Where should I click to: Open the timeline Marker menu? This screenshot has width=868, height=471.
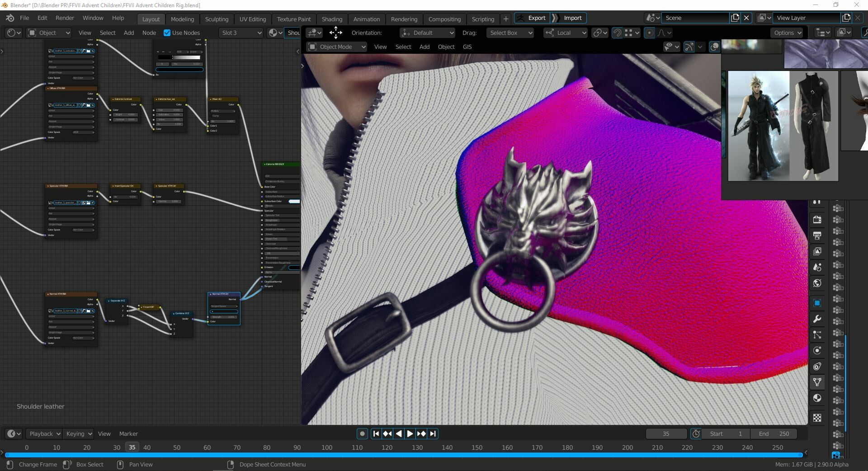click(x=128, y=433)
